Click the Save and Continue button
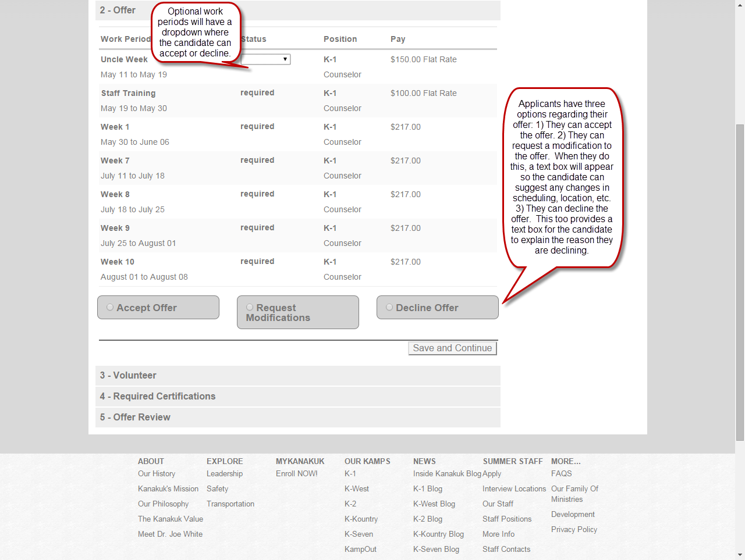Screen dimensions: 745x560 point(452,348)
